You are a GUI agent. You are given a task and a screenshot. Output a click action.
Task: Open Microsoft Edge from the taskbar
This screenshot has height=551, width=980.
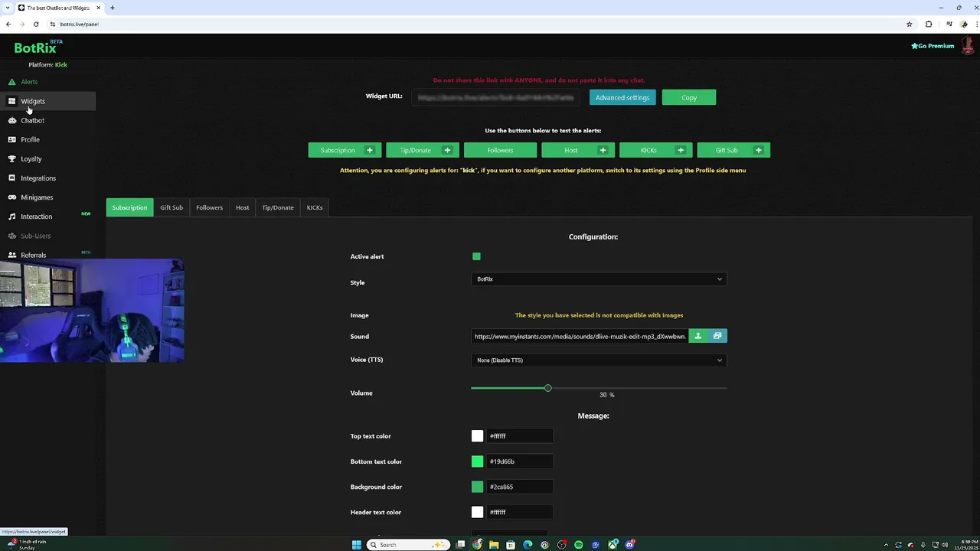pos(528,545)
